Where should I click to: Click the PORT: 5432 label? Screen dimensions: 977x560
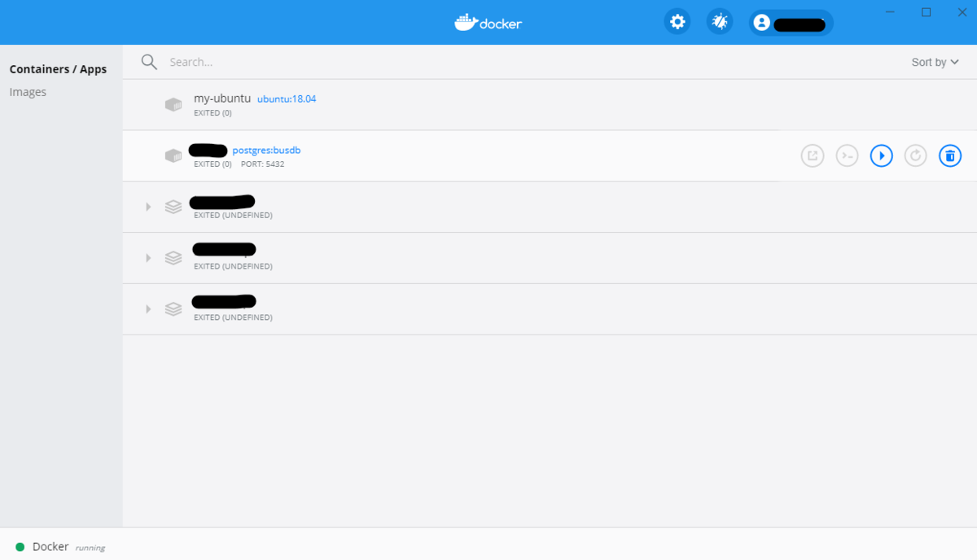[262, 164]
